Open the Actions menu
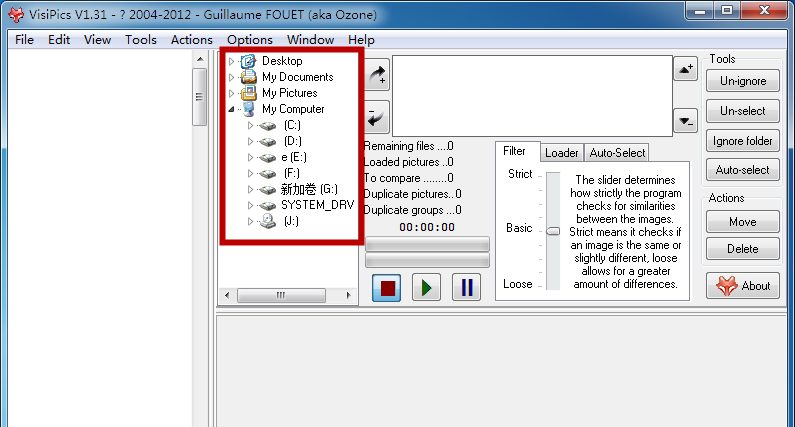Viewport: 795px width, 427px height. pos(192,40)
